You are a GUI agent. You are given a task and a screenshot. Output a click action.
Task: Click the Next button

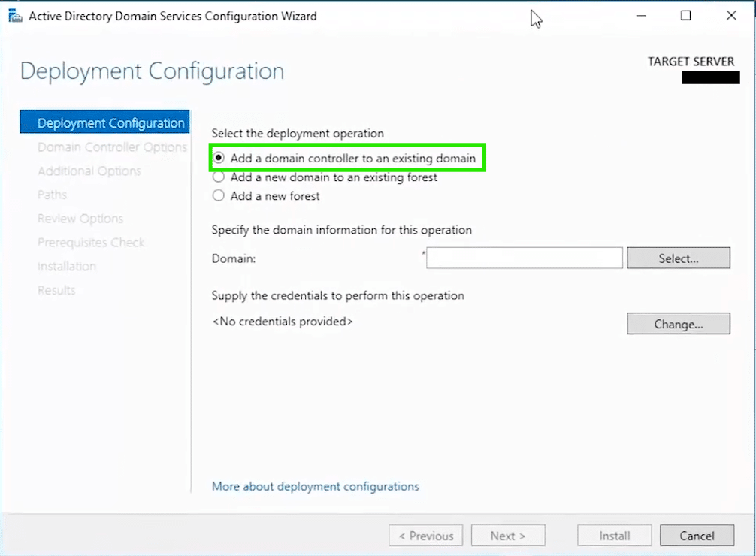tap(508, 535)
